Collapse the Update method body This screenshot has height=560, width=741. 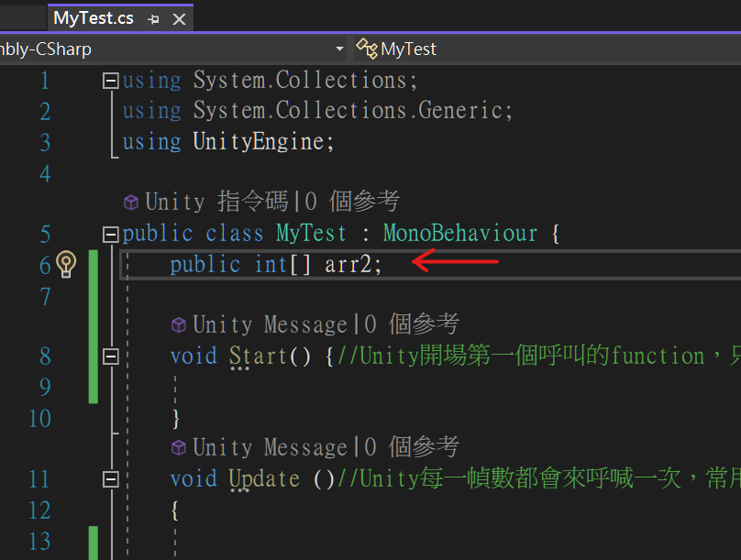(x=111, y=478)
